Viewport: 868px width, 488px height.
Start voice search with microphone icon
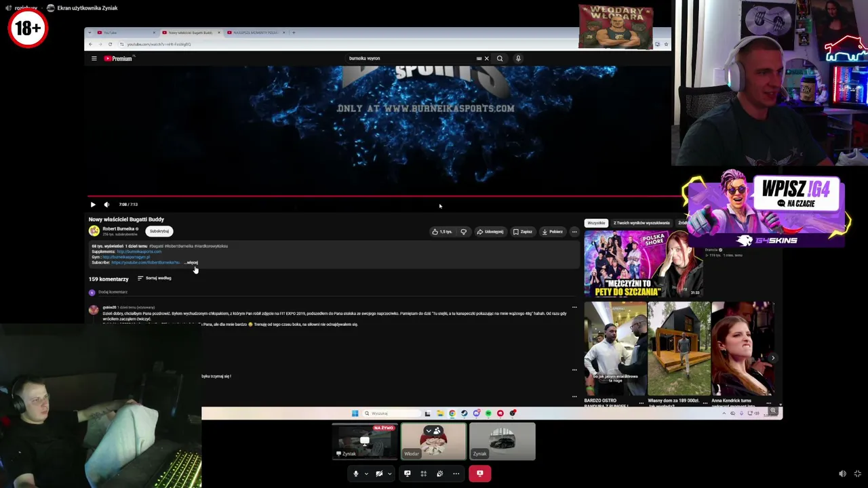click(x=518, y=58)
